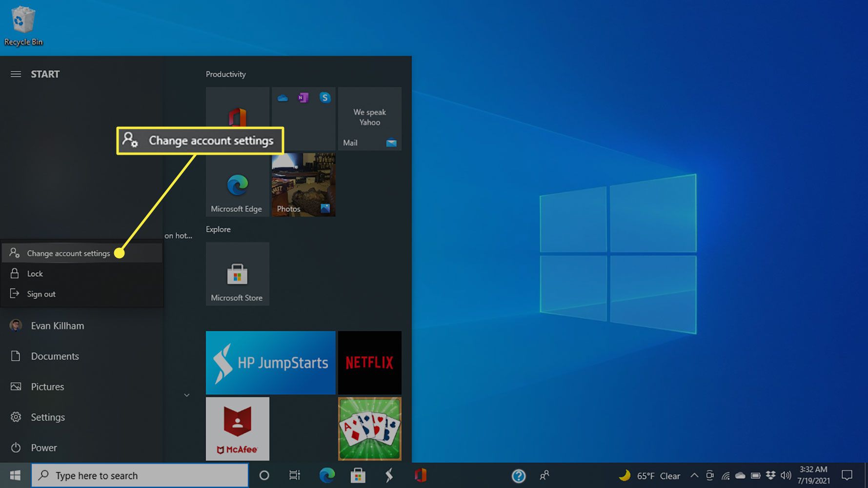This screenshot has height=488, width=868.
Task: Open the OneNote icon in tile folder
Action: pos(303,98)
